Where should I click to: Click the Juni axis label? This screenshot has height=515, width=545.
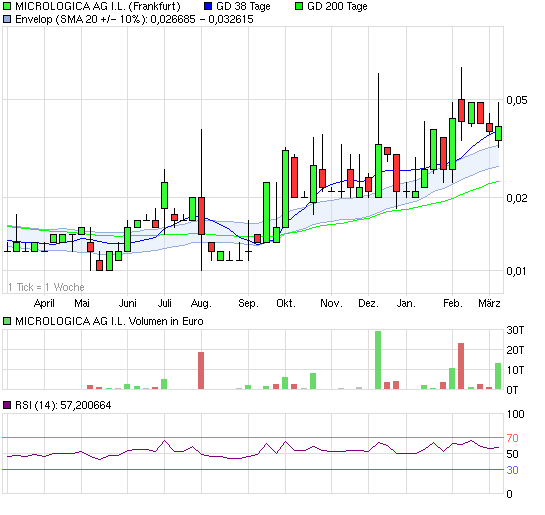128,303
